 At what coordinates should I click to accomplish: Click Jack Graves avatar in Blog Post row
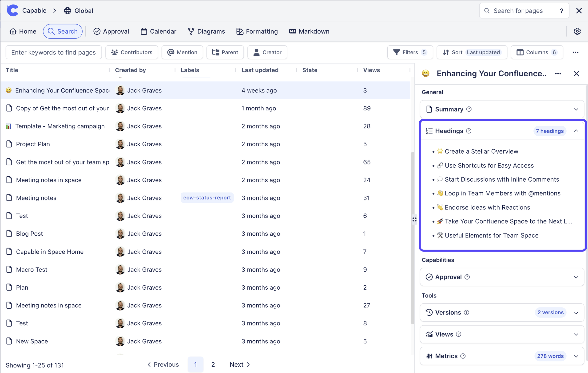coord(120,233)
